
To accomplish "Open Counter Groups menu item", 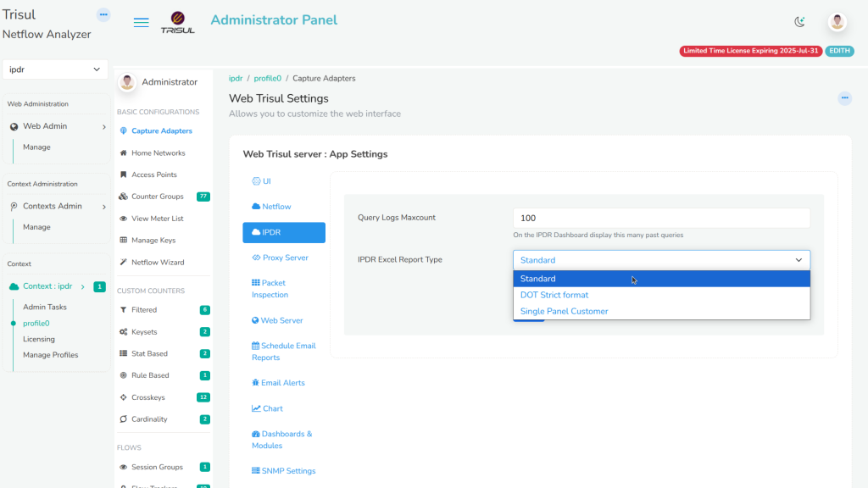I will click(x=157, y=197).
